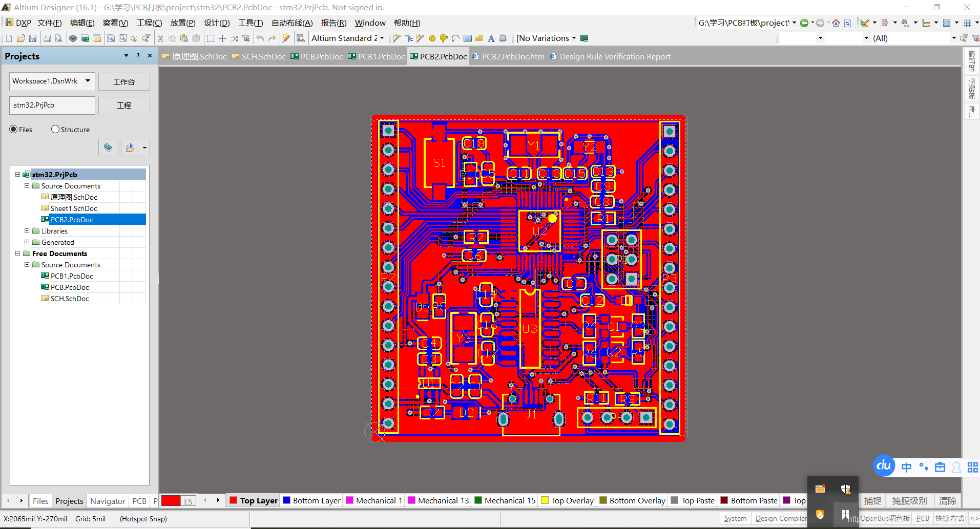Collapse the stm32.PrjPcb project node
This screenshot has height=529, width=980.
[x=18, y=175]
